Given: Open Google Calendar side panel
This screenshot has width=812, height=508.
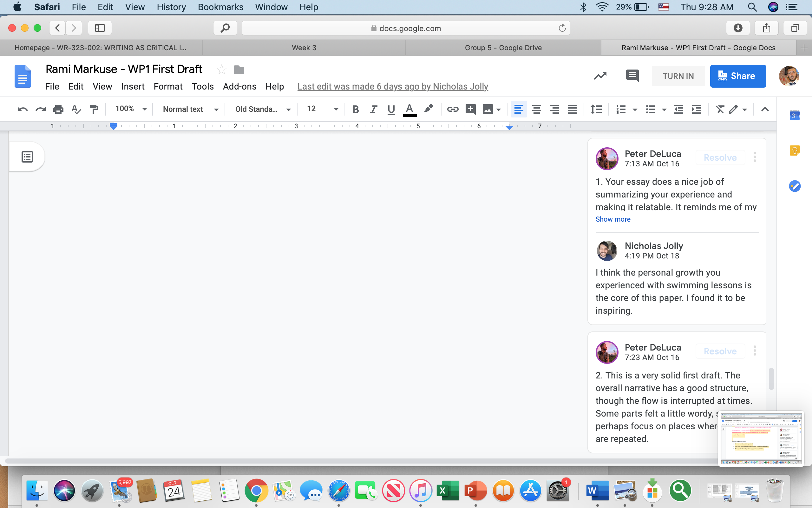Looking at the screenshot, I should 795,115.
